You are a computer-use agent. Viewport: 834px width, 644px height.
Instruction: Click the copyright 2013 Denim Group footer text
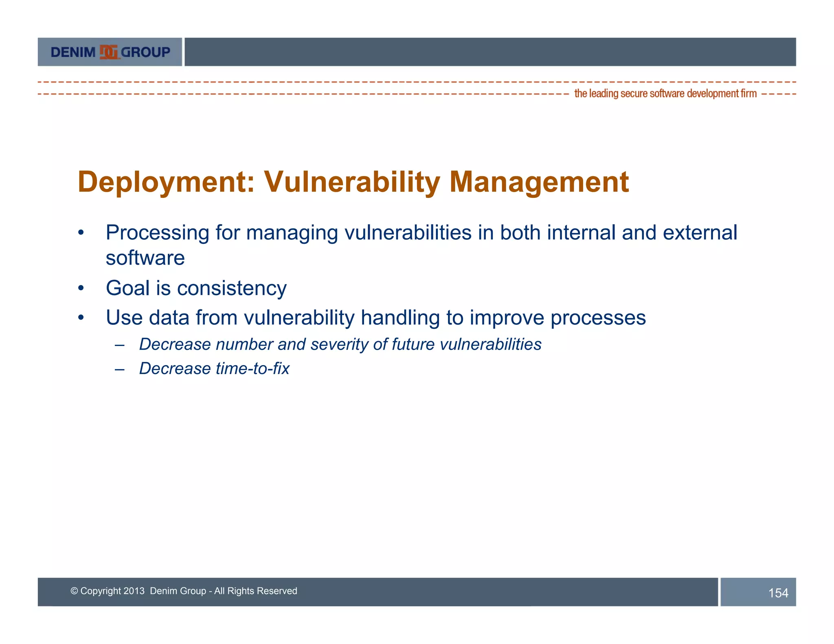pyautogui.click(x=184, y=591)
